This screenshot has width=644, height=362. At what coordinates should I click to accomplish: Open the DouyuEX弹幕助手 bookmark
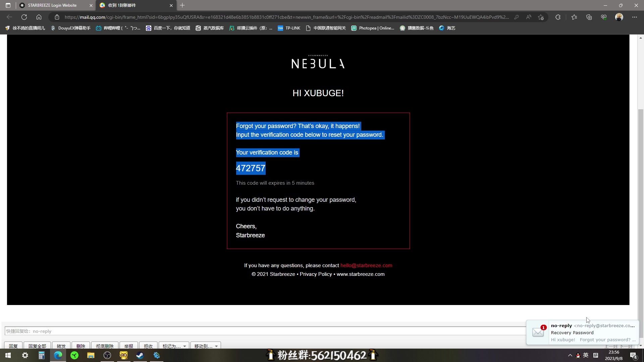click(71, 28)
